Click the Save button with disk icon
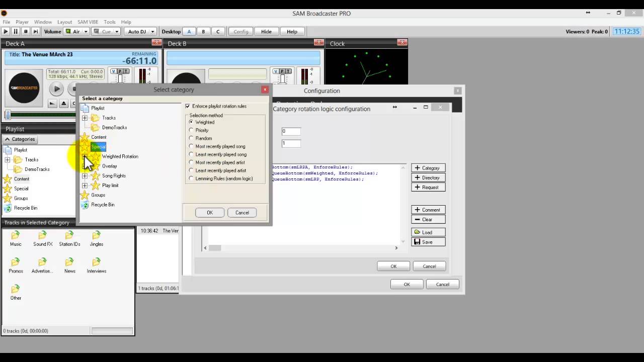The width and height of the screenshot is (644, 362). (428, 242)
